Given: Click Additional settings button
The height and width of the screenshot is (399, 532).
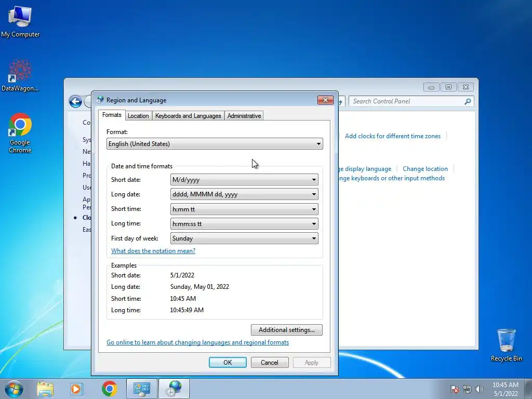Looking at the screenshot, I should (287, 330).
